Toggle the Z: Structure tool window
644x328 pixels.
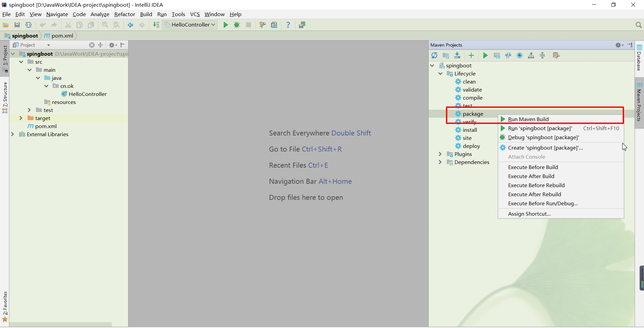(5, 97)
